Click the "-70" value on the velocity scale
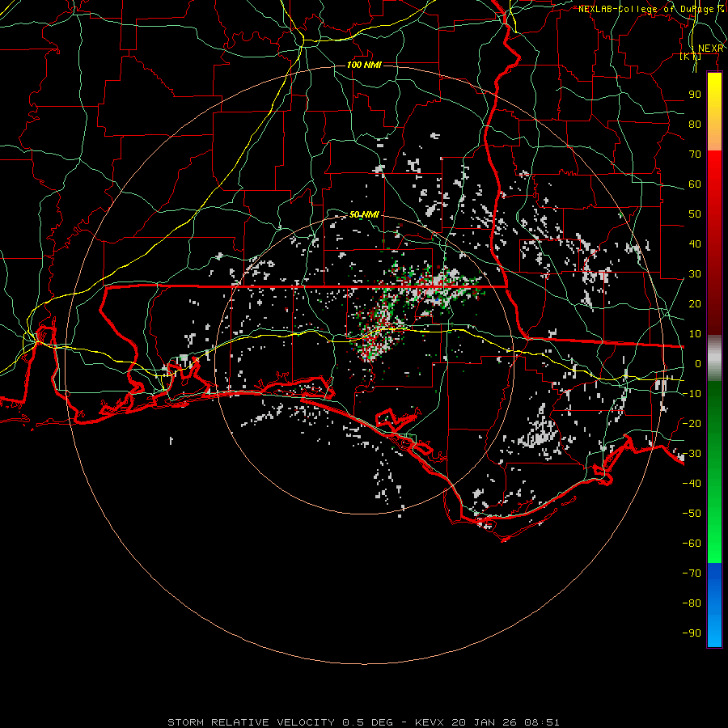The height and width of the screenshot is (728, 728). 692,574
